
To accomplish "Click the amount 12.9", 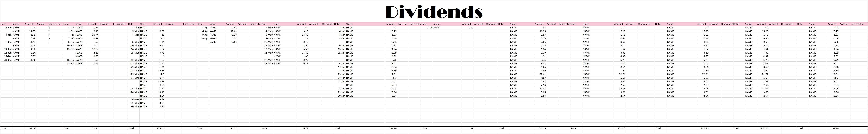I will [30, 35].
